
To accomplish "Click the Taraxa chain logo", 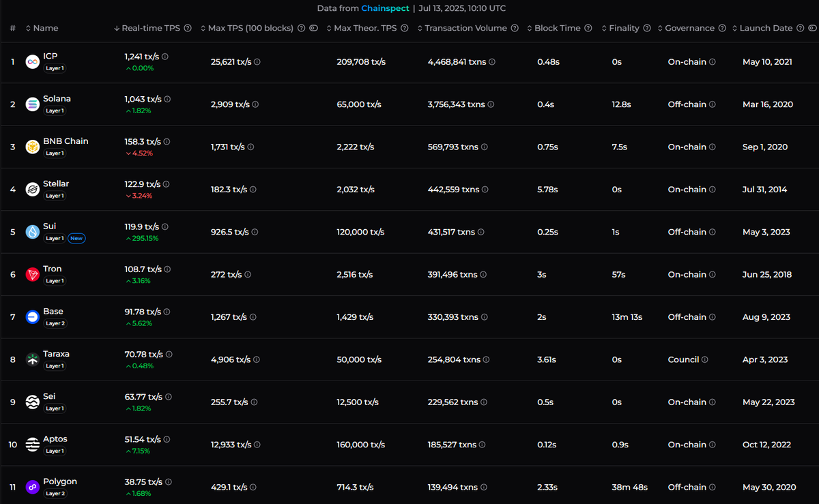I will click(x=32, y=359).
